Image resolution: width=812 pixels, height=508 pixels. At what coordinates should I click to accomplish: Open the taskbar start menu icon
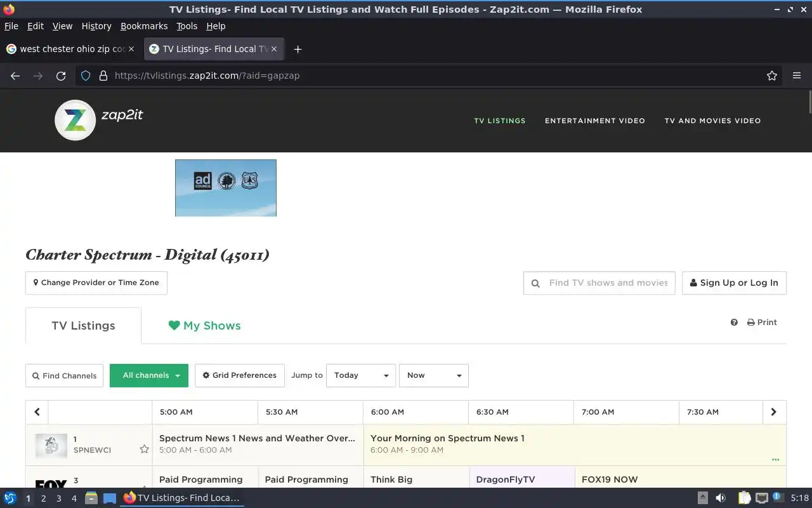[10, 498]
